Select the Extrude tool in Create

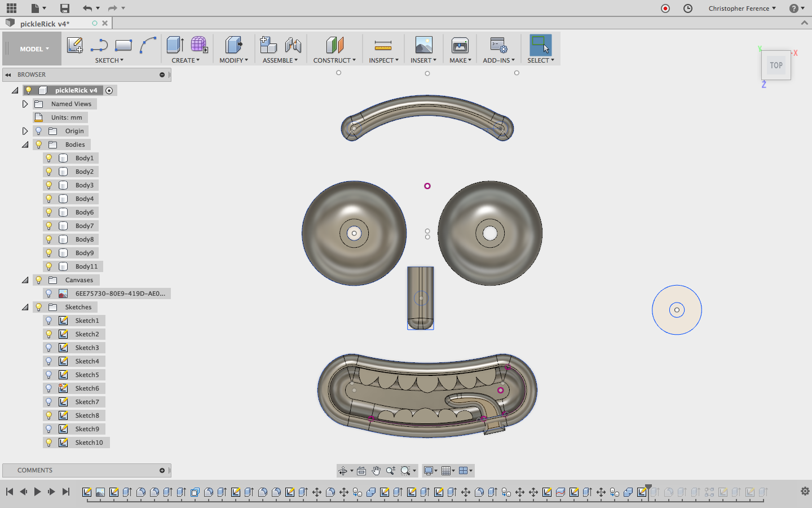pos(175,45)
